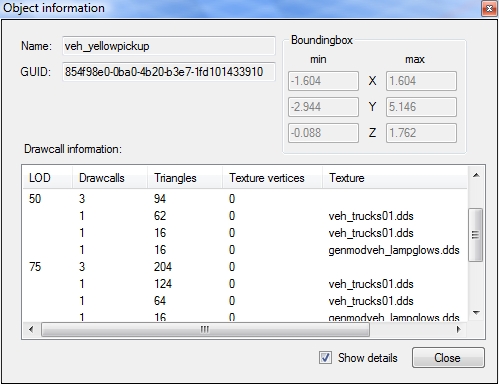
Task: Sort by the Triangles column header
Action: pos(185,178)
